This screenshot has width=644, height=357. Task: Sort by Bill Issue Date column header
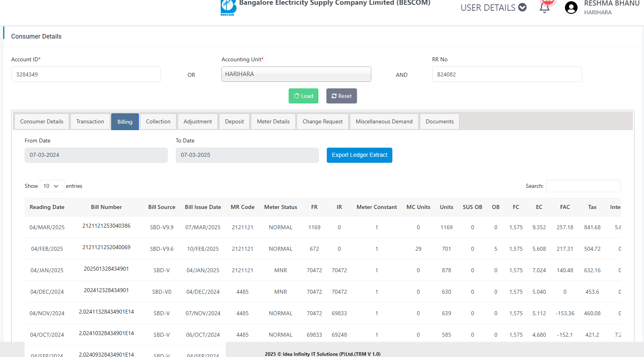tap(203, 207)
